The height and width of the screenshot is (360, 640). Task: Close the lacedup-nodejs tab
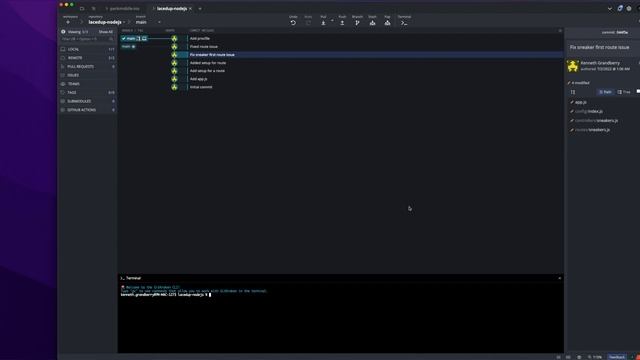[190, 9]
